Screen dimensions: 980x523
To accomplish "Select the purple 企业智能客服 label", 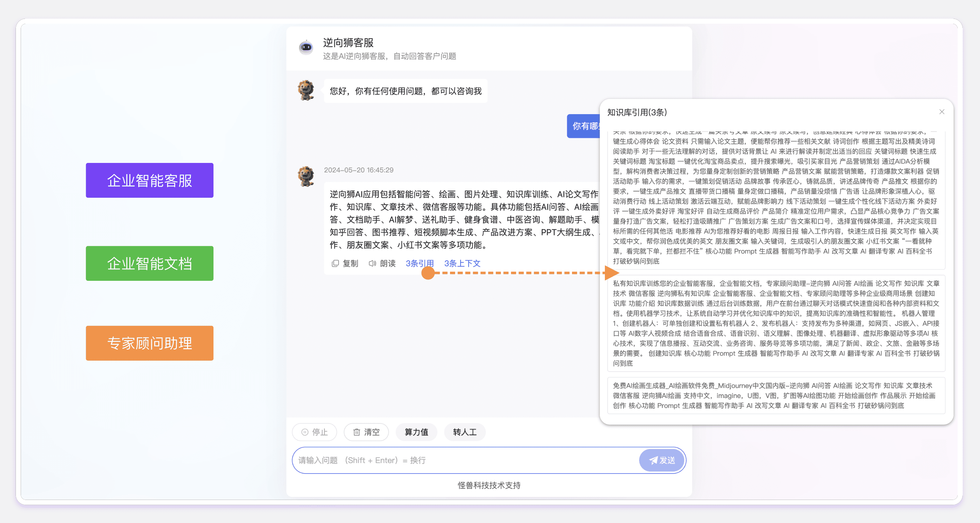I will coord(149,180).
